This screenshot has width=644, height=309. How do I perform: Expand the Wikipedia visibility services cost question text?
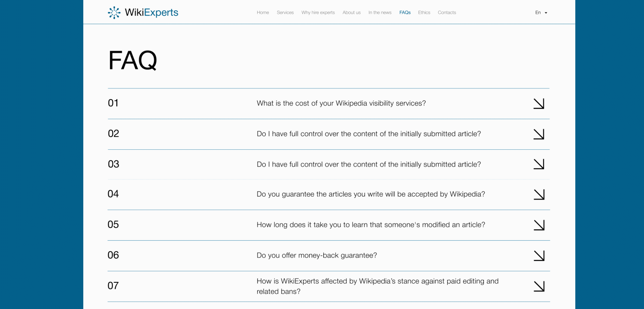341,103
